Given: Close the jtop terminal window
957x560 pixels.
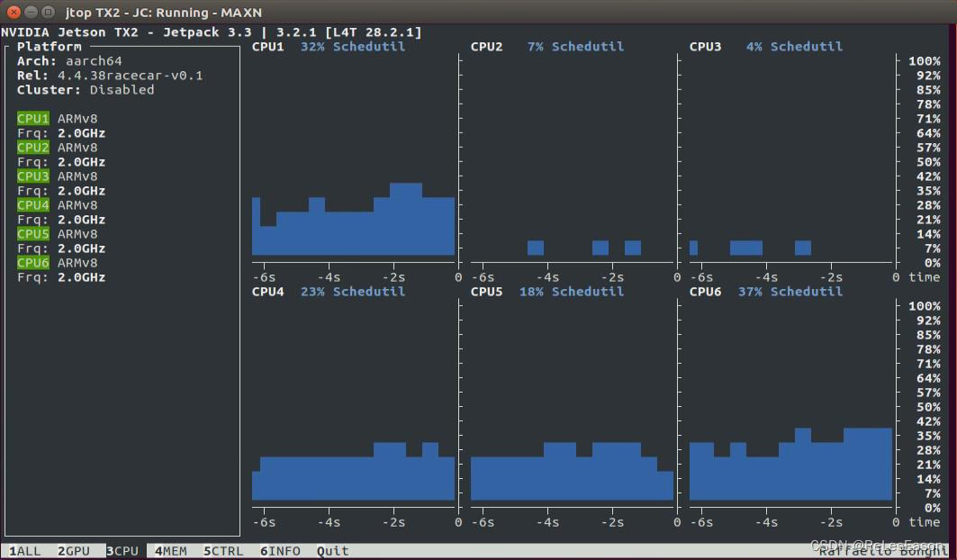Looking at the screenshot, I should [14, 12].
